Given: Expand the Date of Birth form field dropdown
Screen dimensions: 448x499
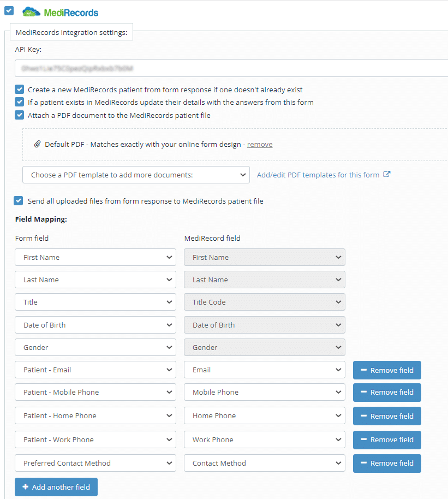Looking at the screenshot, I should 95,325.
